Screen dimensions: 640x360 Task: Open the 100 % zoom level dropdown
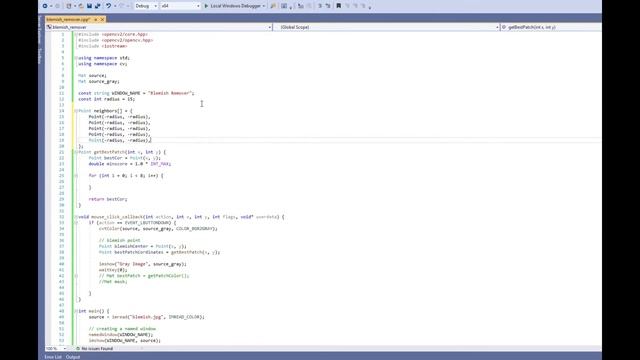pos(56,349)
